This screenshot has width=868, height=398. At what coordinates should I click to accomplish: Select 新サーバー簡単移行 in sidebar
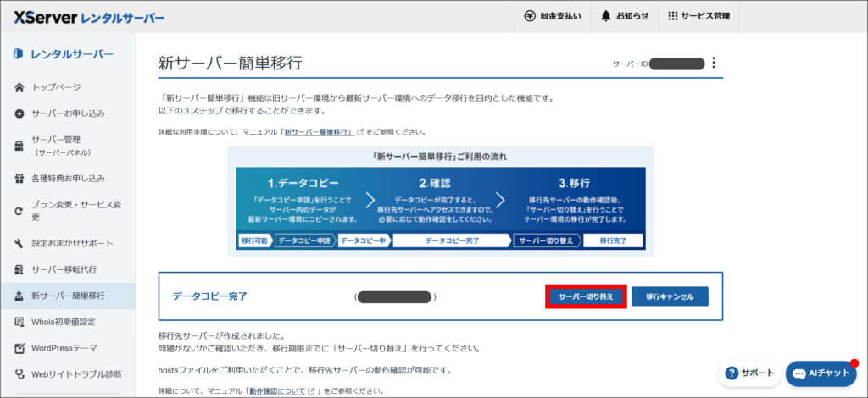click(x=68, y=296)
